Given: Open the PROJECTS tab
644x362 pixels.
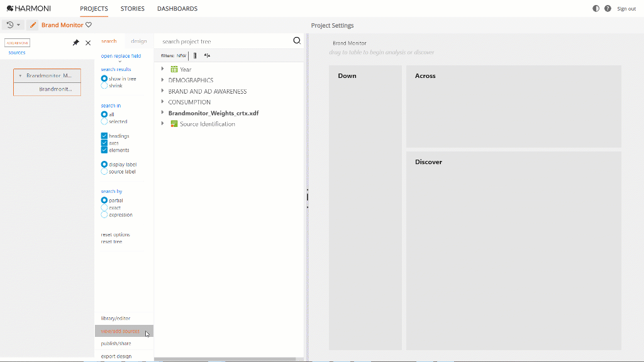Looking at the screenshot, I should click(x=94, y=9).
